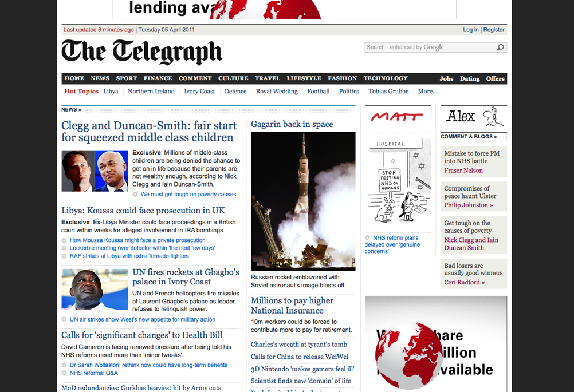Open Bad losers are usually good winners
The image size is (574, 392).
(x=473, y=269)
